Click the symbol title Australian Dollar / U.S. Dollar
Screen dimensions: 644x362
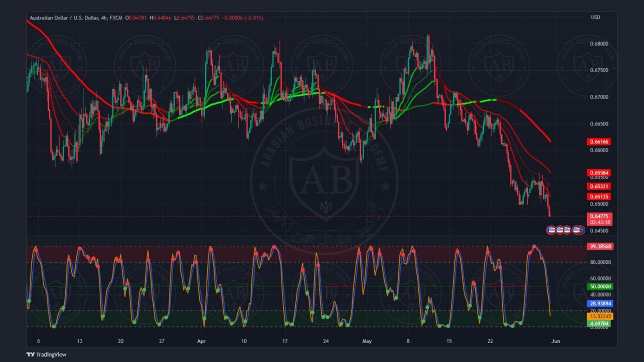coord(64,18)
